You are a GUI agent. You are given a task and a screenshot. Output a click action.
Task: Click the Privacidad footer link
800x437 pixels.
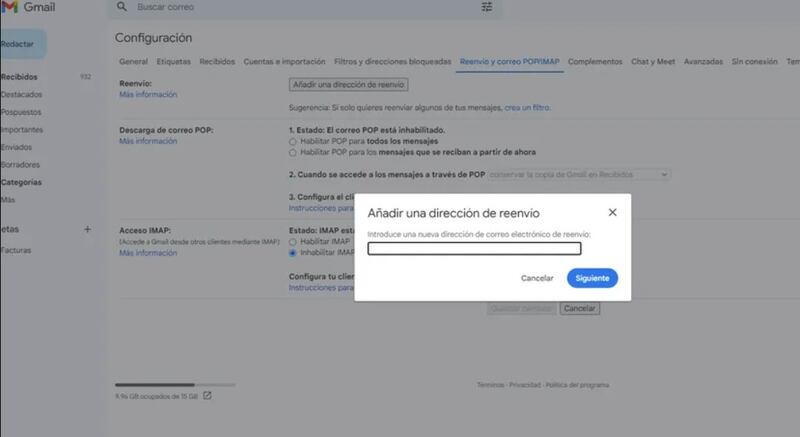[524, 385]
